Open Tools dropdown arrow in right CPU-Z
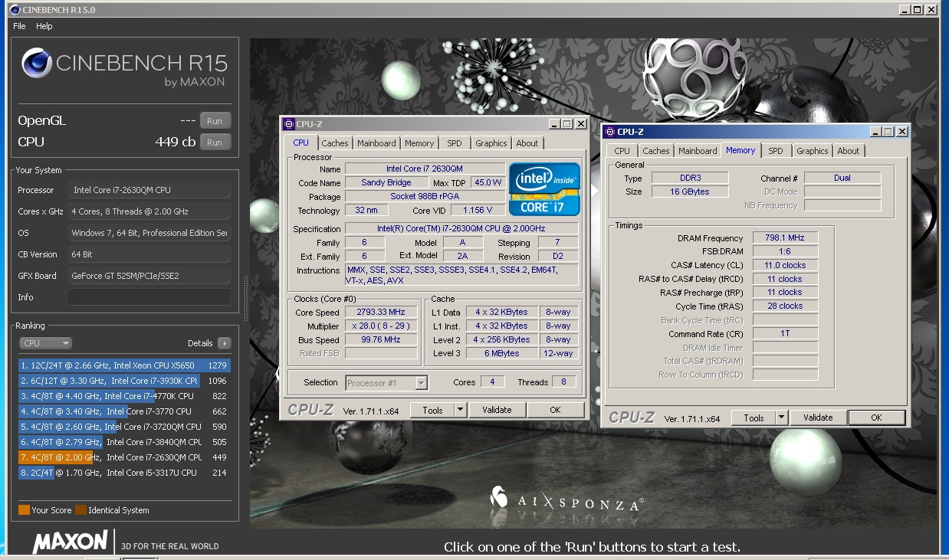This screenshot has height=560, width=949. [x=781, y=418]
